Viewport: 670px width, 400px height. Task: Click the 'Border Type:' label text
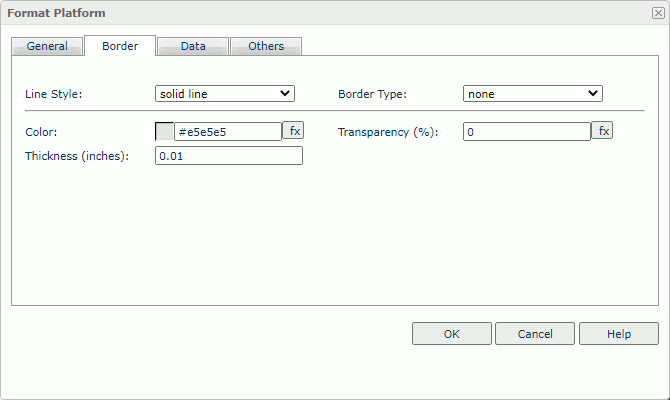pos(372,94)
